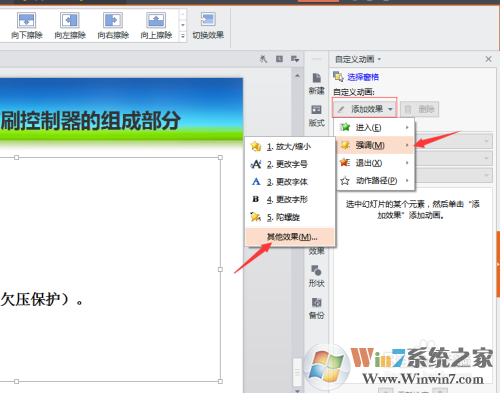Click the change font size A icon

(256, 164)
